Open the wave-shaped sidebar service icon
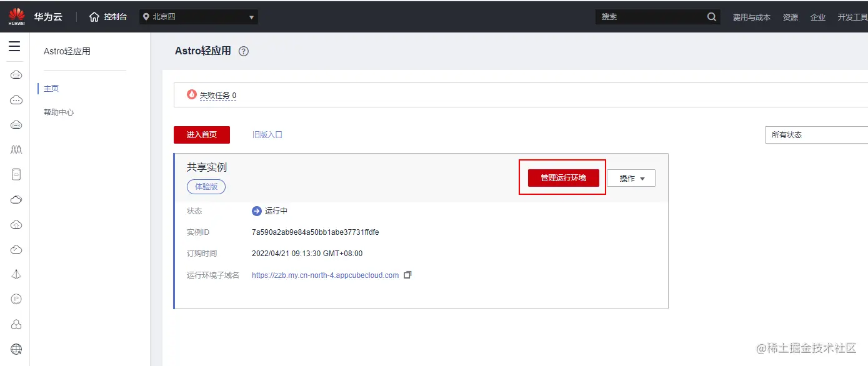This screenshot has height=366, width=868. point(16,150)
